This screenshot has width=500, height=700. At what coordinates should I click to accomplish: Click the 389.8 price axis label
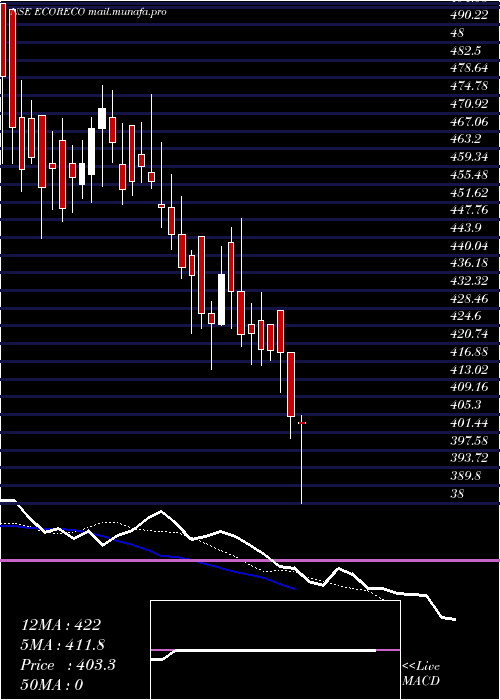[x=466, y=475]
